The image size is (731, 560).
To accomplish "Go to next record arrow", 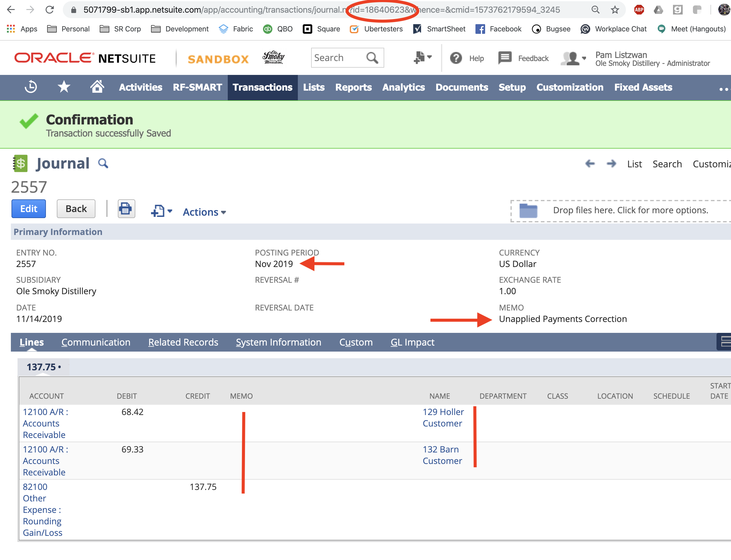I will [611, 164].
